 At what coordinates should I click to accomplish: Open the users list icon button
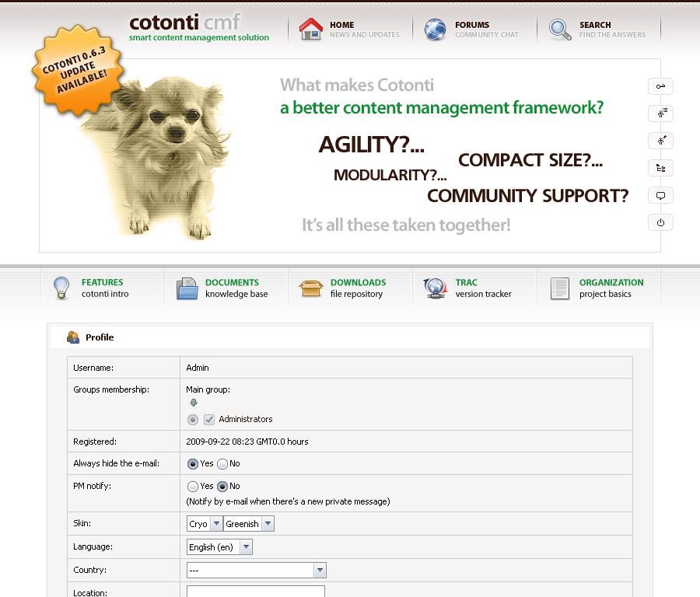[660, 113]
